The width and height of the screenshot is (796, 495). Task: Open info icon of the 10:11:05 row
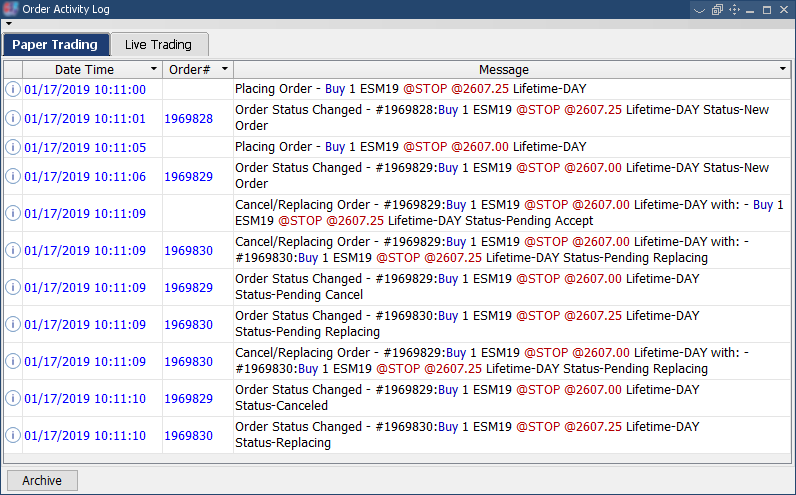point(13,147)
